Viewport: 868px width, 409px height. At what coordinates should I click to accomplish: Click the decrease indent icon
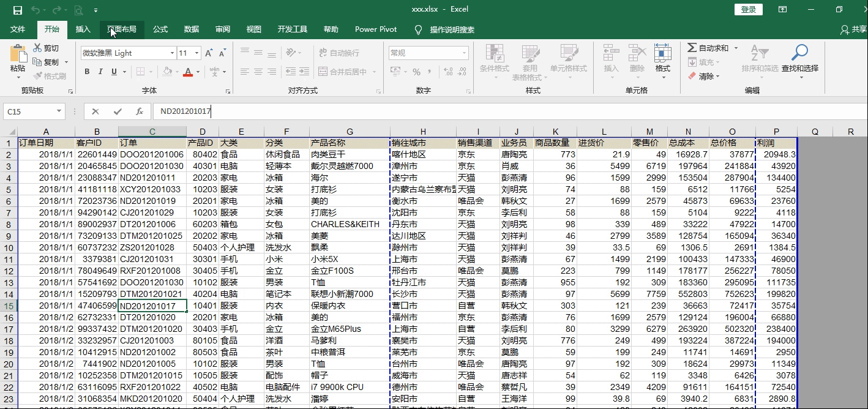click(x=291, y=72)
